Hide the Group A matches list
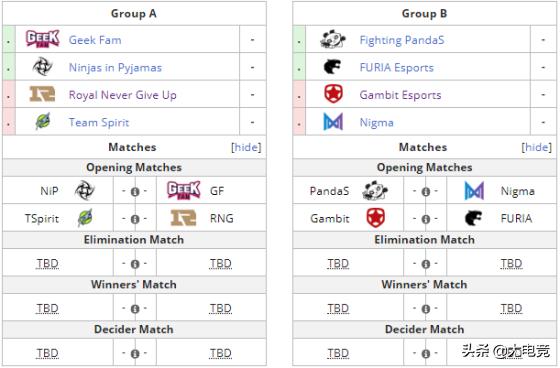Viewport: 560px width, 368px height. pyautogui.click(x=246, y=147)
